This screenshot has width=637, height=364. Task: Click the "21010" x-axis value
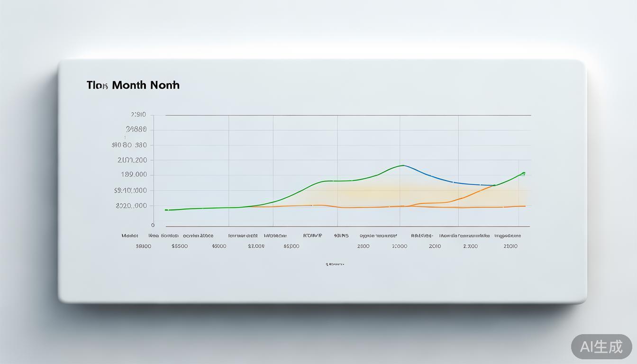[x=510, y=246]
